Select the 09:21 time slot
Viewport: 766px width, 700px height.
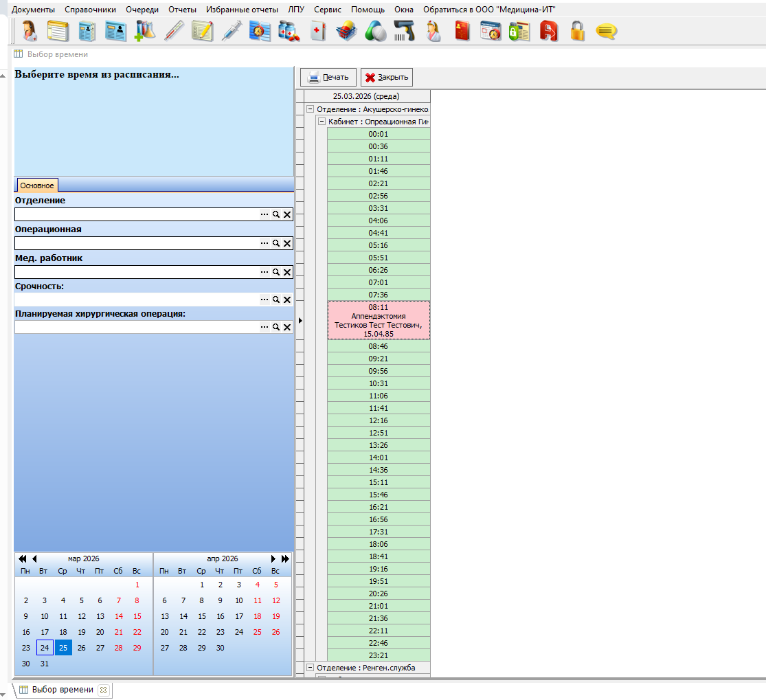[x=379, y=359]
